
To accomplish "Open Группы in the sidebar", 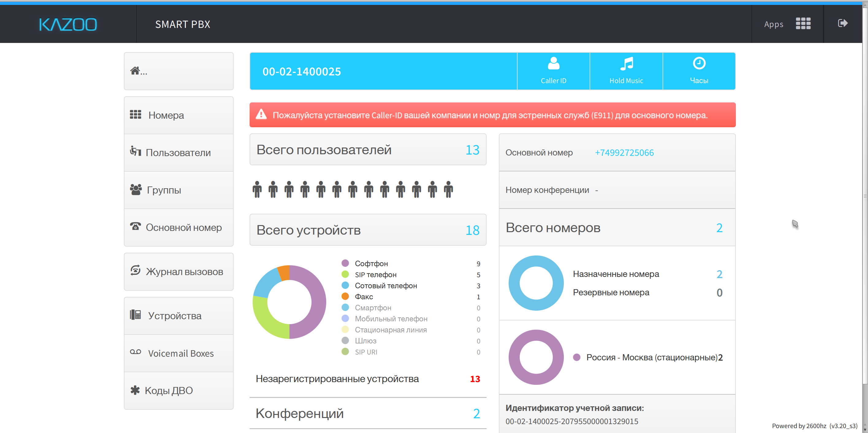I will coord(178,190).
